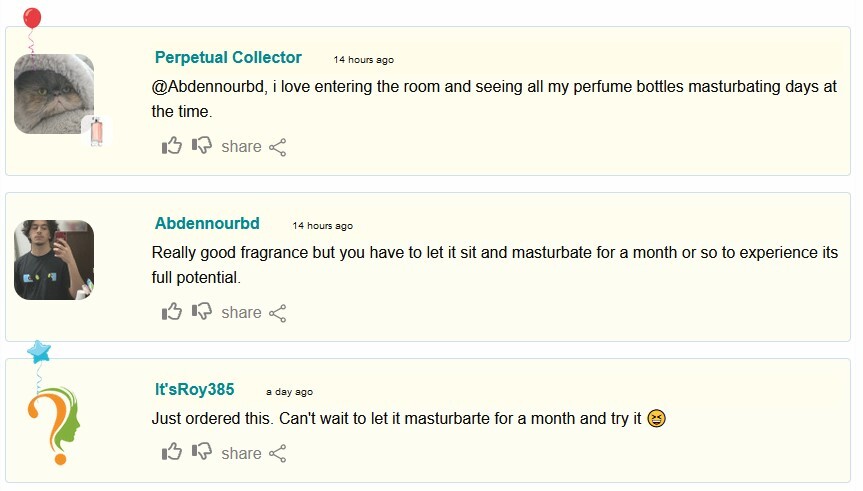Image resolution: width=863 pixels, height=491 pixels.
Task: Thumbs down It'sRoy385's comment
Action: coord(202,453)
